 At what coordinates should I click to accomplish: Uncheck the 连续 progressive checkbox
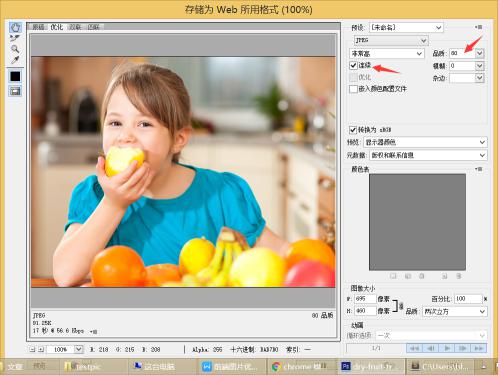coord(353,65)
